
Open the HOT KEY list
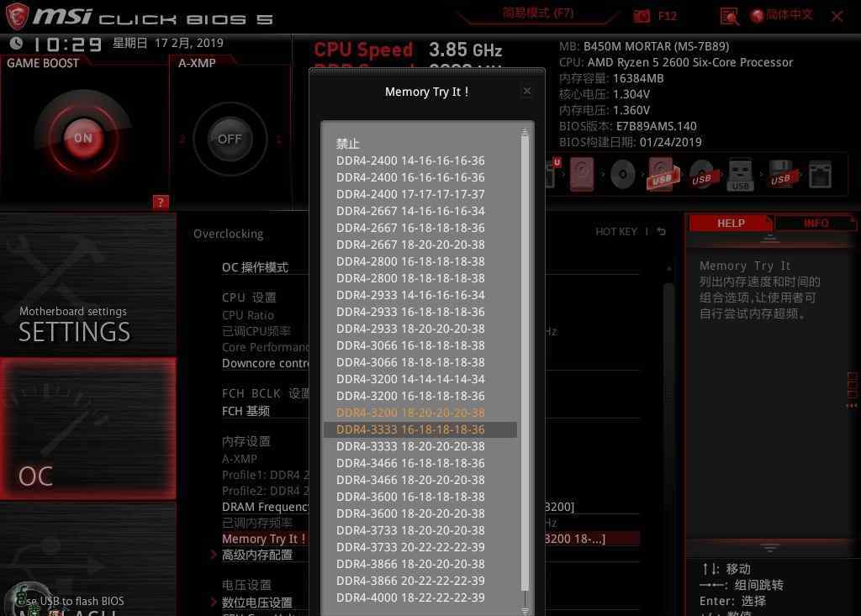click(616, 232)
